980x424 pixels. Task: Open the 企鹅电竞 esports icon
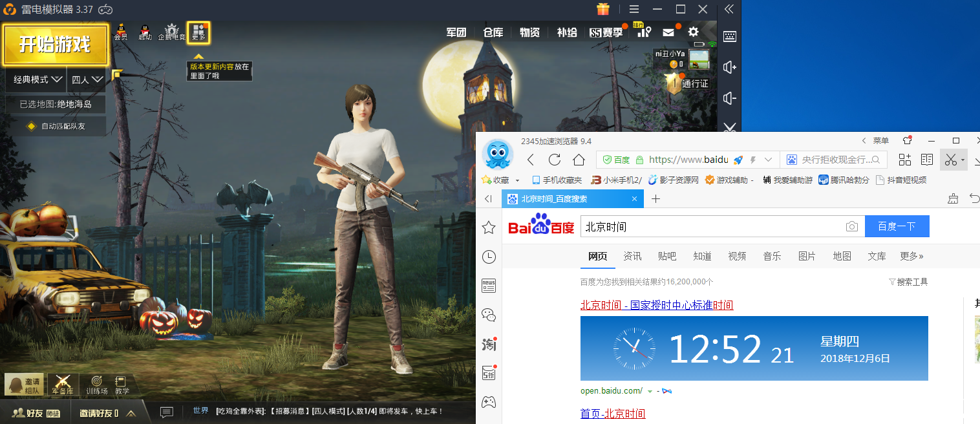tap(171, 32)
